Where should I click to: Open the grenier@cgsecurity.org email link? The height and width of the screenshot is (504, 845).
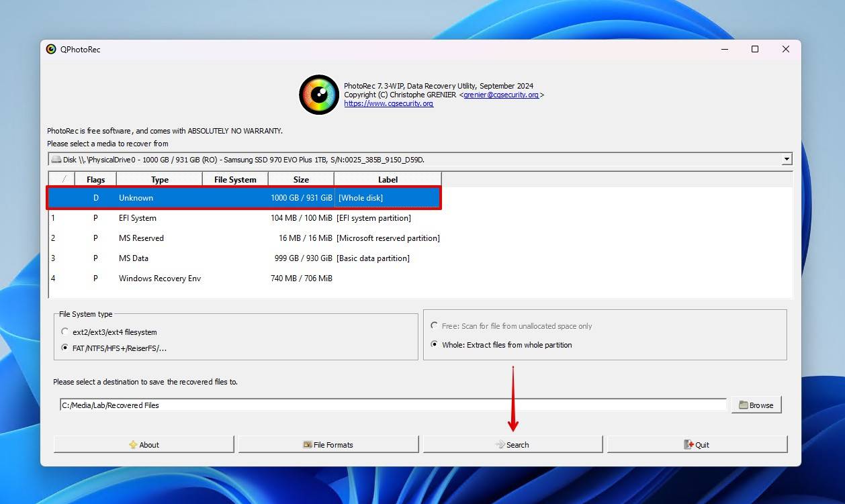point(501,95)
